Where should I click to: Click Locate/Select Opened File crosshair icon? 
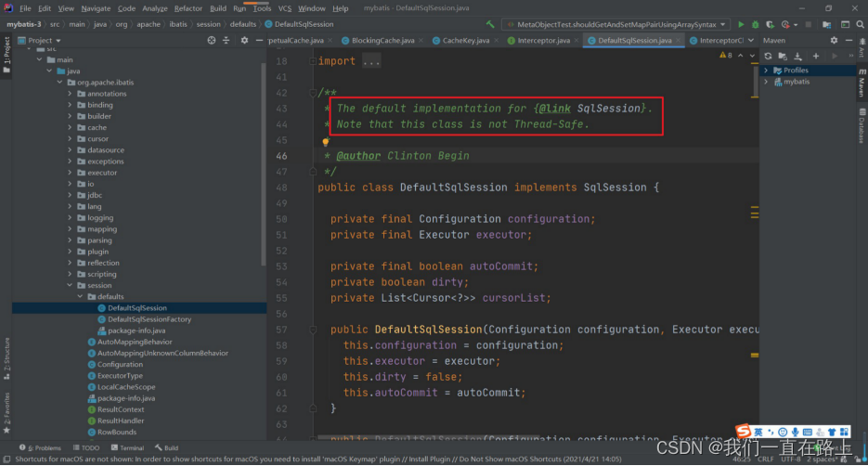point(212,41)
